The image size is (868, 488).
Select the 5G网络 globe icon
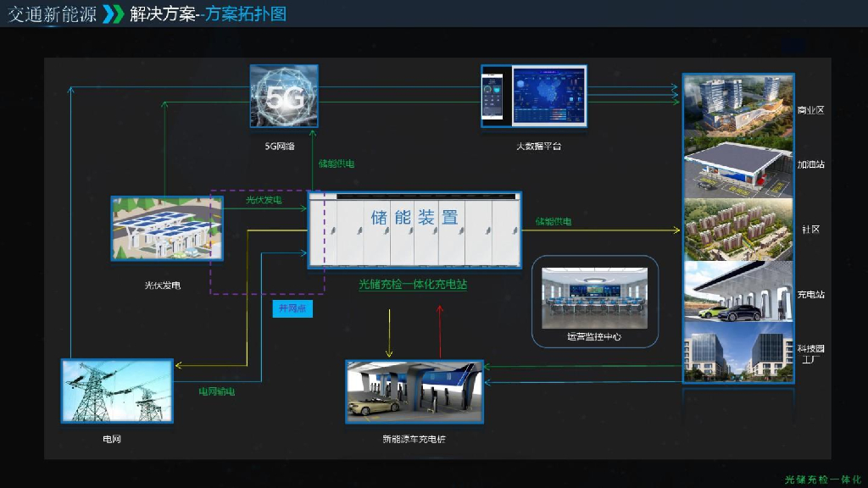tap(282, 97)
